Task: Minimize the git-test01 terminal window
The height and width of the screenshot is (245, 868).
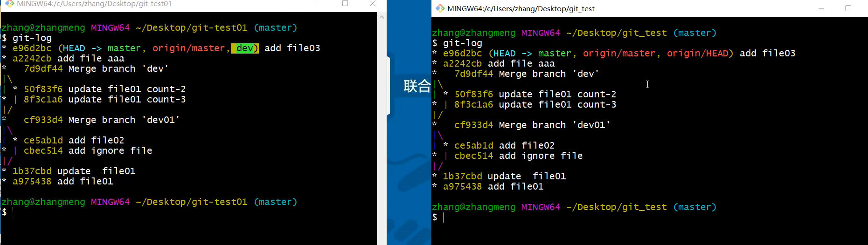Action: point(318,4)
